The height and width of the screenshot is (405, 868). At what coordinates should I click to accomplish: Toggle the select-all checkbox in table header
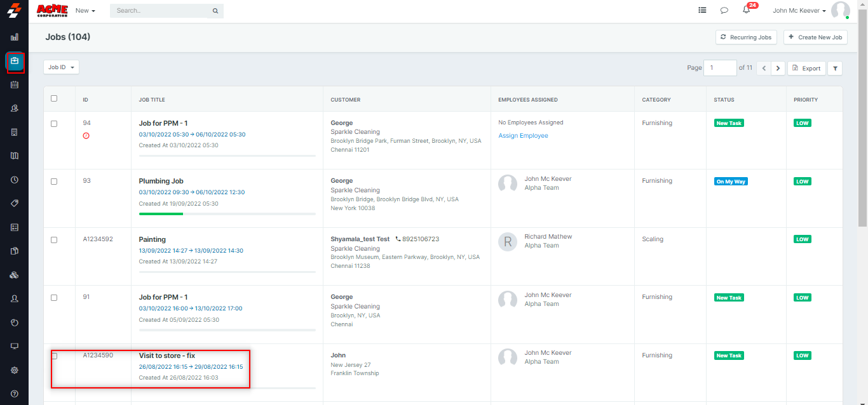(x=54, y=98)
